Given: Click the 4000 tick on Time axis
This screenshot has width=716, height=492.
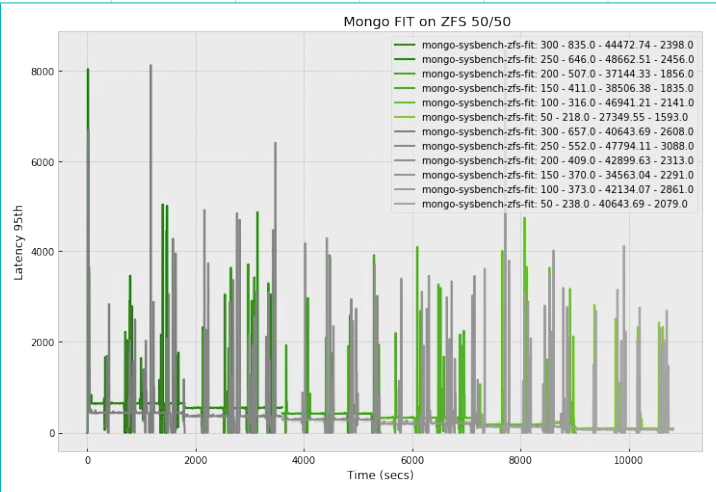Looking at the screenshot, I should click(x=304, y=460).
